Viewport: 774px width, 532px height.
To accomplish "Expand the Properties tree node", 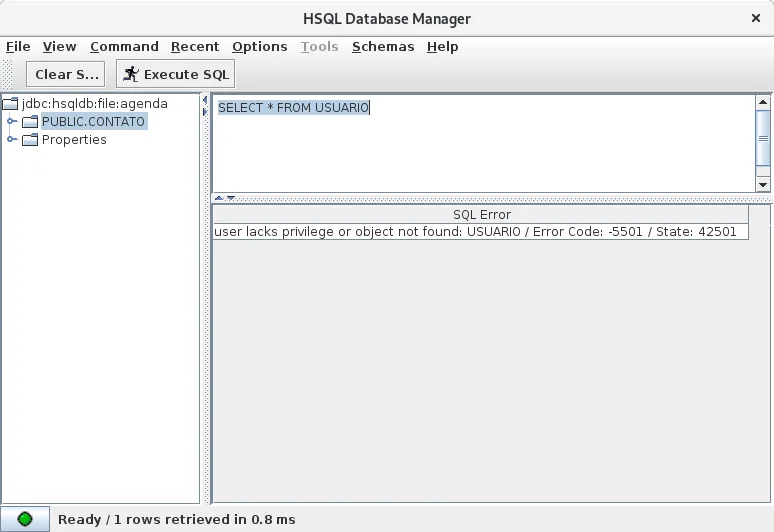I will (x=12, y=139).
